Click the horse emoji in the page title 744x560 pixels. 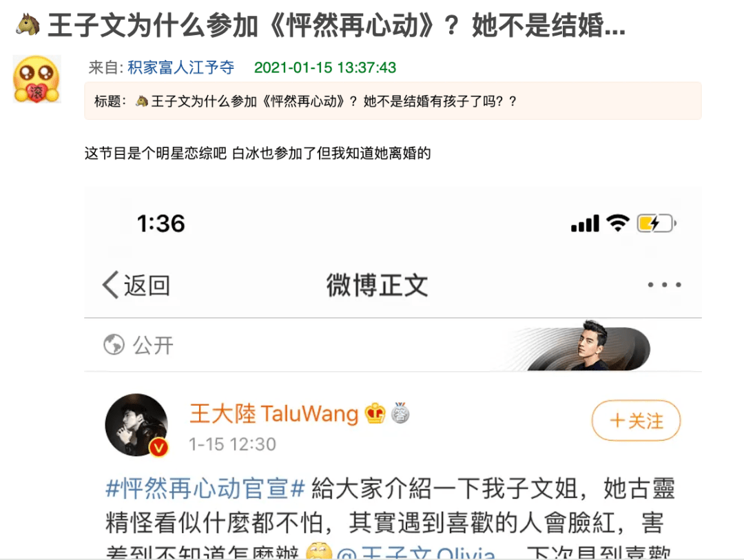click(x=28, y=25)
